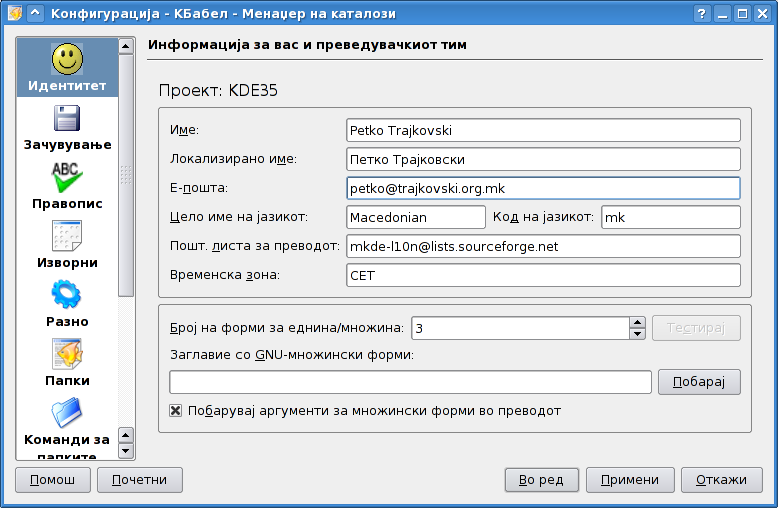778x508 pixels.
Task: Click the Име field with Petko Trajkovski
Action: click(x=543, y=130)
